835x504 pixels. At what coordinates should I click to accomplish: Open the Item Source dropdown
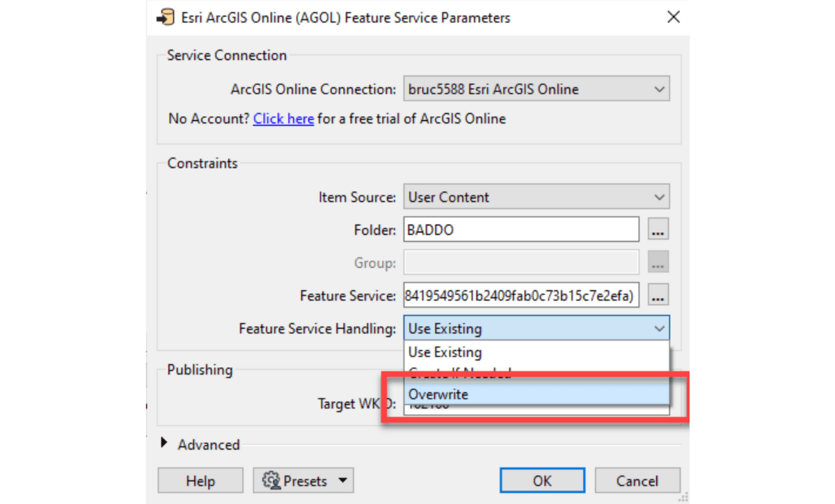(536, 197)
